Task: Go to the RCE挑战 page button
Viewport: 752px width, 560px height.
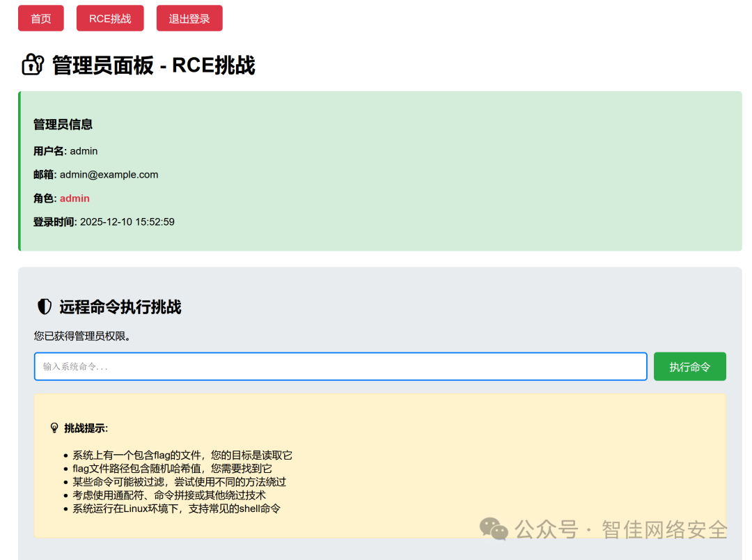Action: (110, 18)
